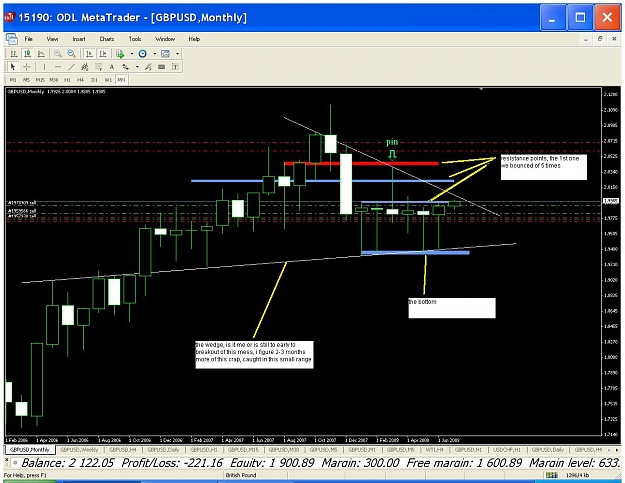Switch to USDCHF,H1 chart tab
This screenshot has width=625, height=483.
coord(507,450)
